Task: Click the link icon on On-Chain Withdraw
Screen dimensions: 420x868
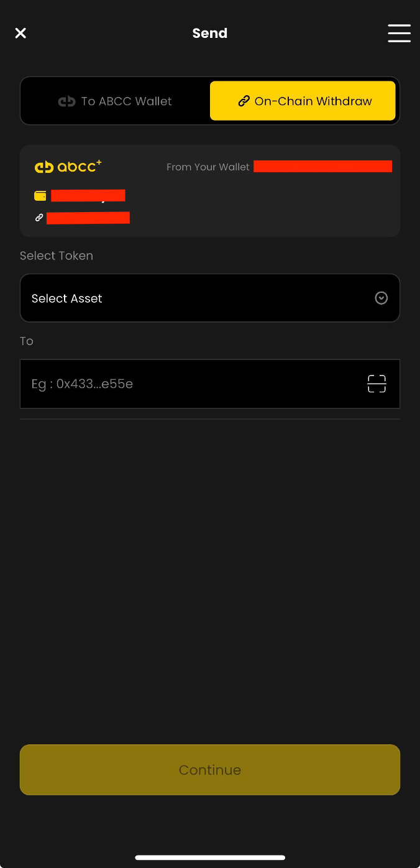Action: (244, 101)
